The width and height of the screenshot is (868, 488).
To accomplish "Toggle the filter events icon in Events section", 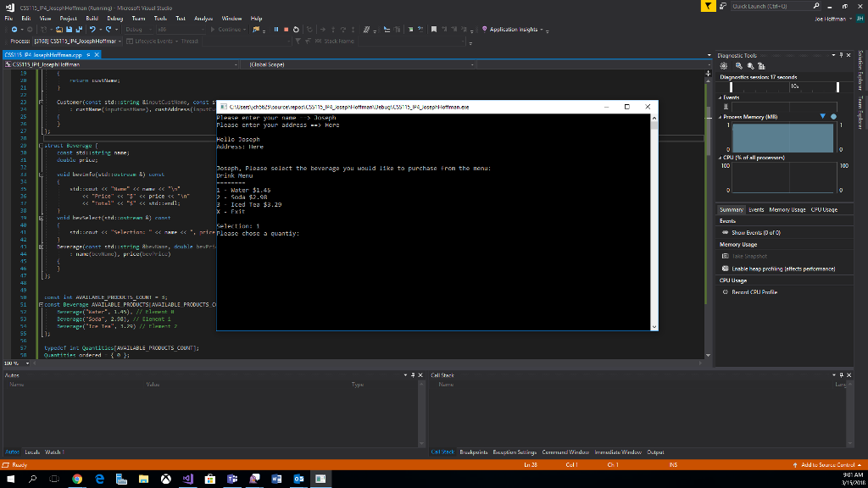I will pyautogui.click(x=726, y=107).
